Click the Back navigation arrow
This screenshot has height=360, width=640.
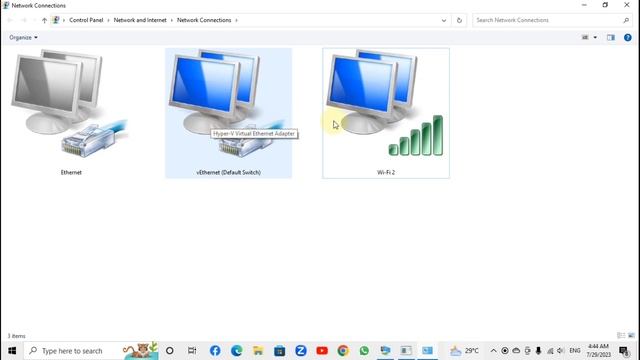point(10,20)
